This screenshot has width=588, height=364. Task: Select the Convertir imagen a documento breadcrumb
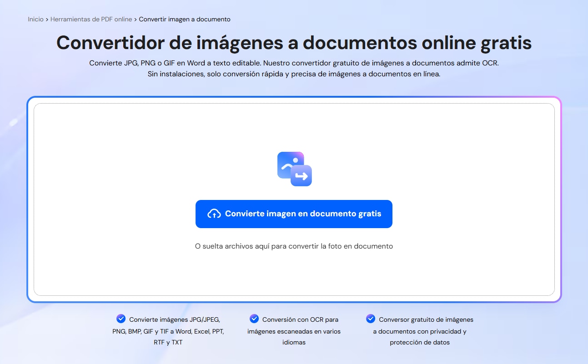pyautogui.click(x=185, y=19)
